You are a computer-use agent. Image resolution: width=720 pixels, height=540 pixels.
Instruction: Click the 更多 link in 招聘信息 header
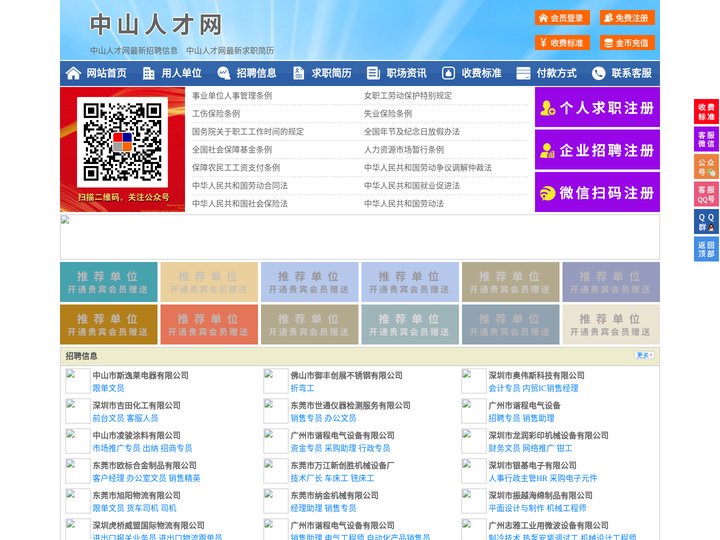tap(644, 355)
